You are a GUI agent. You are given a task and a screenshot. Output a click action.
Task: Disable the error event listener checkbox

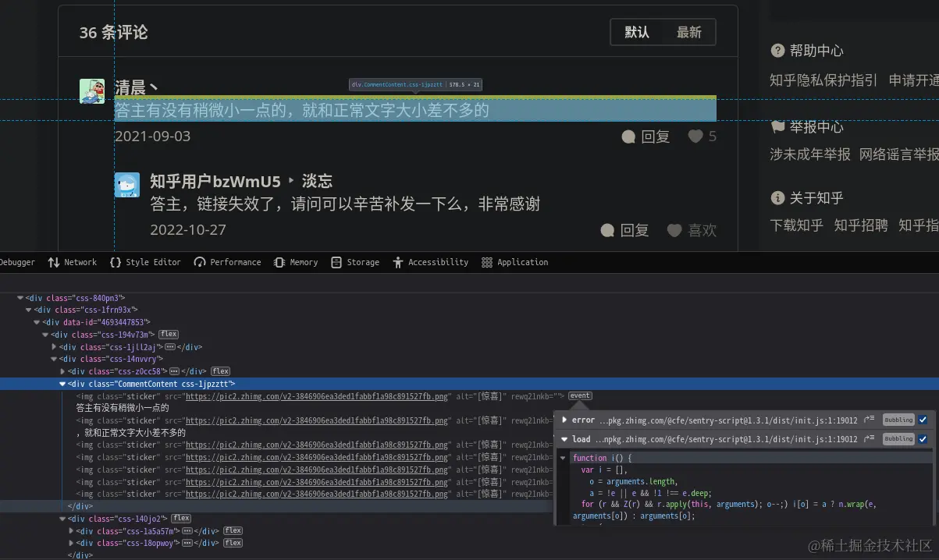(923, 420)
